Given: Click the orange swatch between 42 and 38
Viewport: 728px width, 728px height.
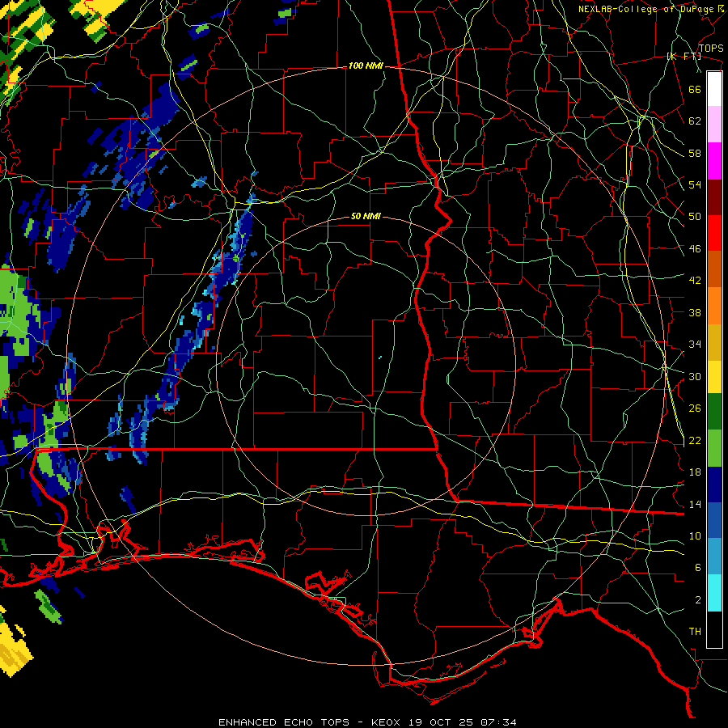Looking at the screenshot, I should pos(714,306).
